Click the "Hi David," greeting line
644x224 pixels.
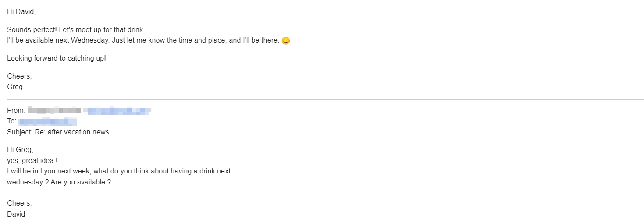(x=21, y=12)
